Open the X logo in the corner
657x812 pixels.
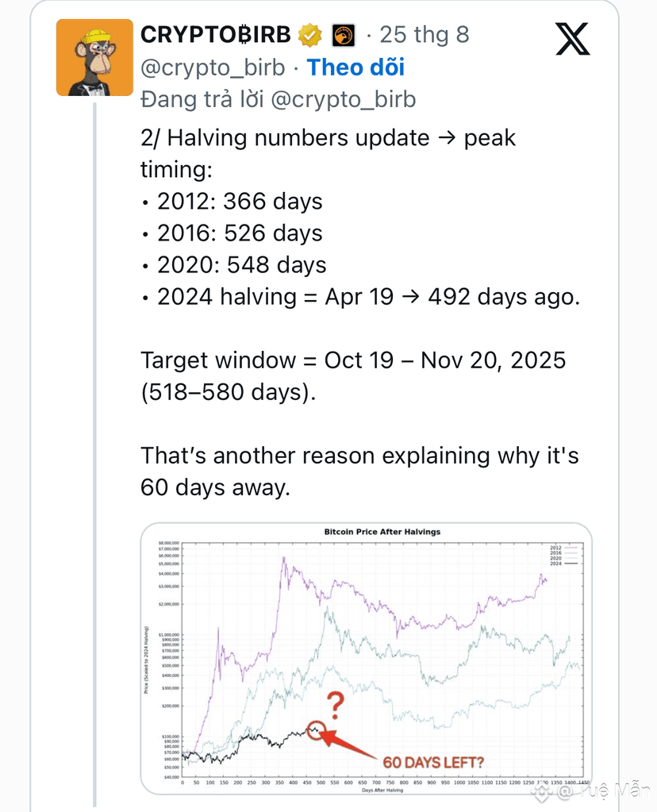572,39
